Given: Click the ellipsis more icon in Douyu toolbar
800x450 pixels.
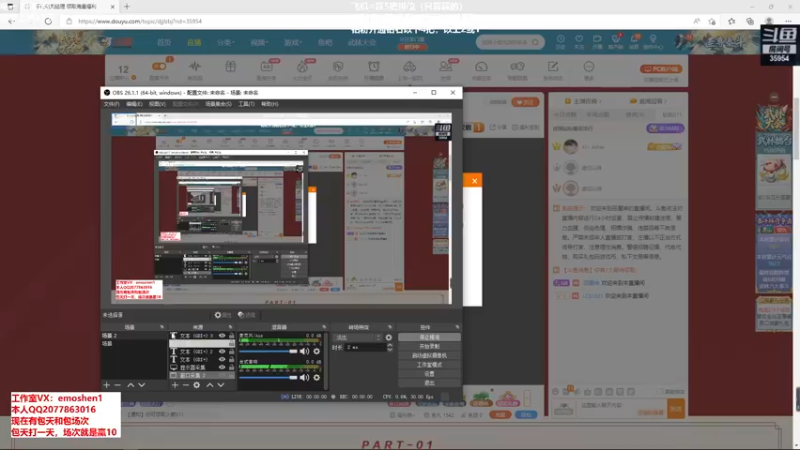Looking at the screenshot, I should click(589, 67).
